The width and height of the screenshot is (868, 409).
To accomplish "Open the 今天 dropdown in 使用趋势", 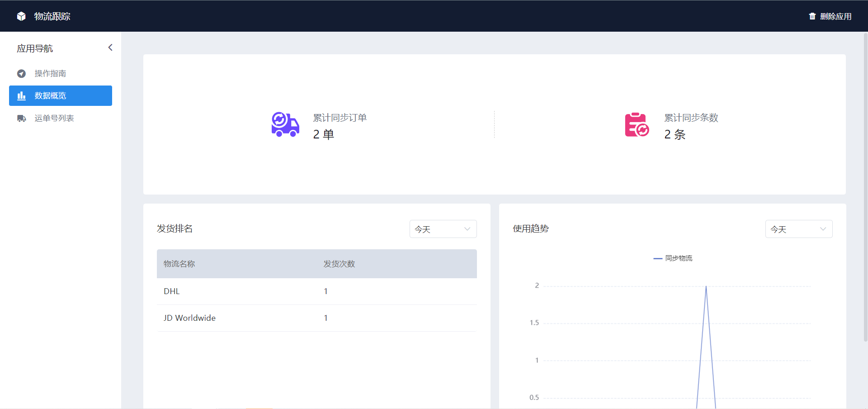I will (x=799, y=229).
